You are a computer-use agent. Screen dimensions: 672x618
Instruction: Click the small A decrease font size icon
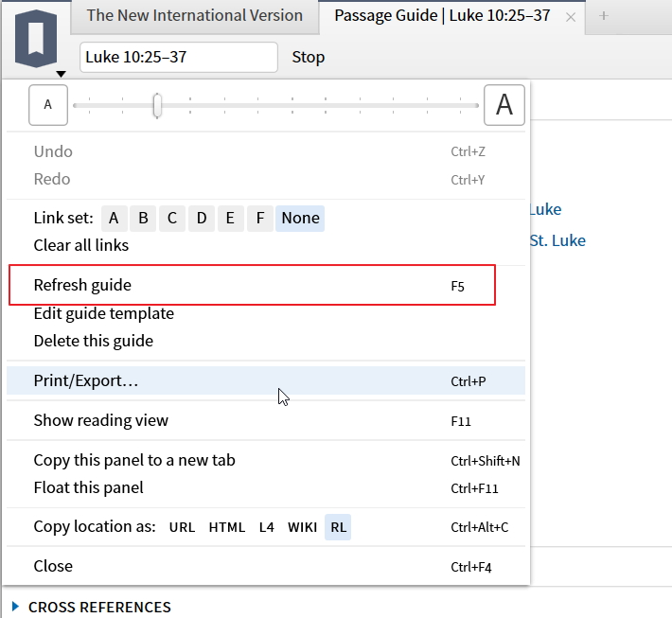coord(48,105)
